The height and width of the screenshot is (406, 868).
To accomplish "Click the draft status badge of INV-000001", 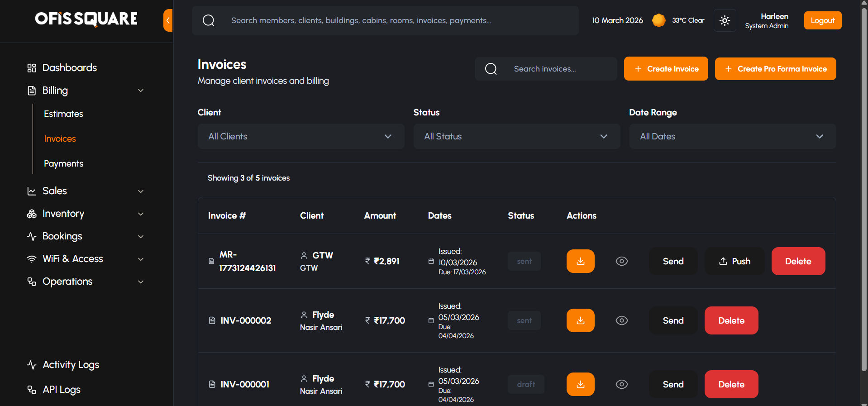I will point(526,384).
